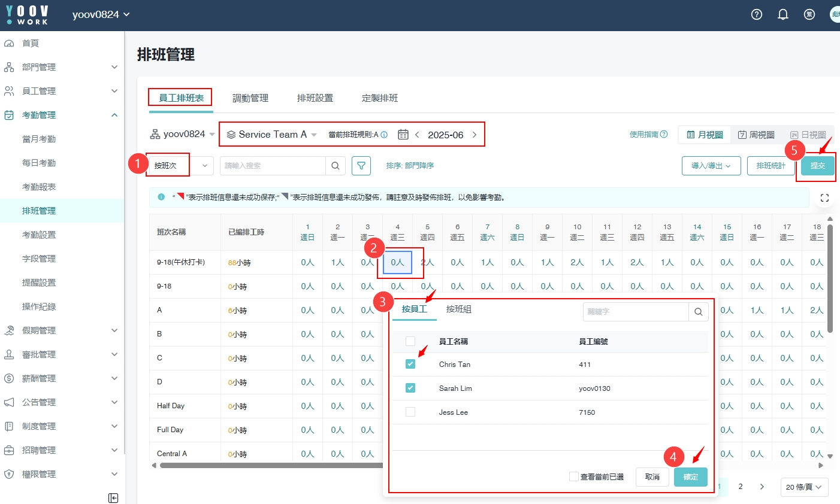Open the 按班次 dropdown
This screenshot has width=840, height=504.
tap(180, 166)
